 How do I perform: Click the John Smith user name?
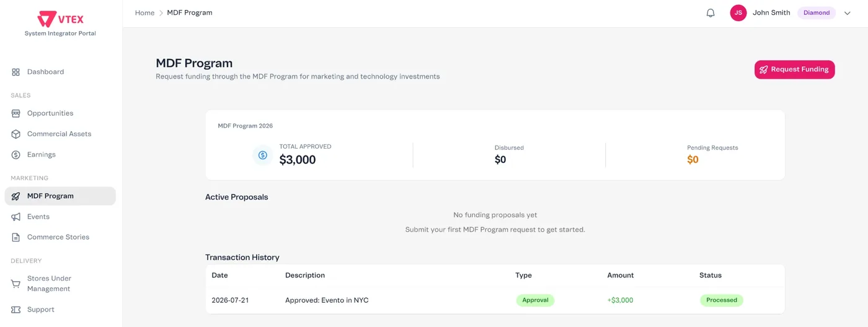coord(771,13)
